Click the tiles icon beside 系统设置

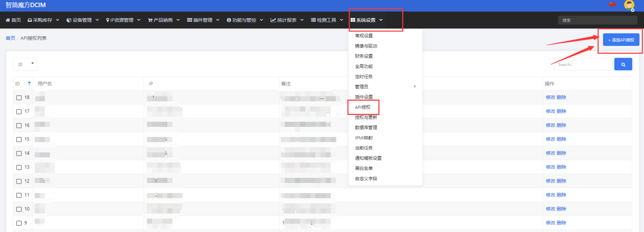click(353, 20)
